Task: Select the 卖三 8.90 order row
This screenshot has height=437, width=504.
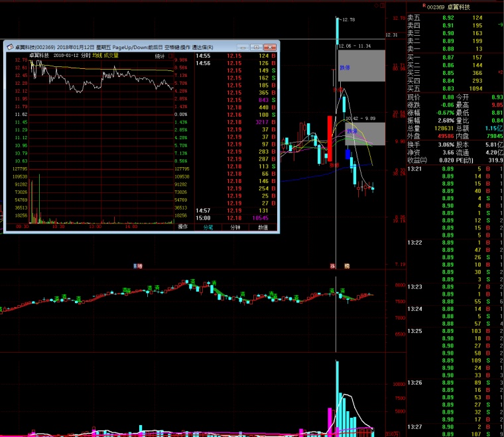Action: click(454, 33)
